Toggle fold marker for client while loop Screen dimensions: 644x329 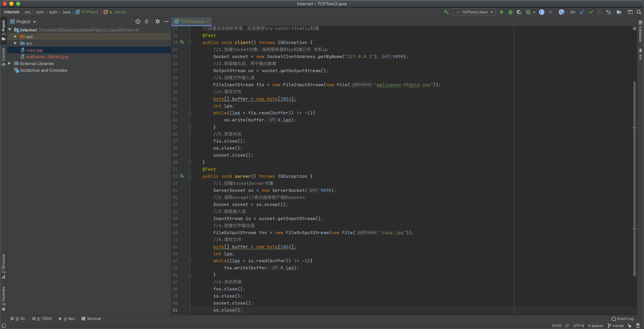click(190, 113)
